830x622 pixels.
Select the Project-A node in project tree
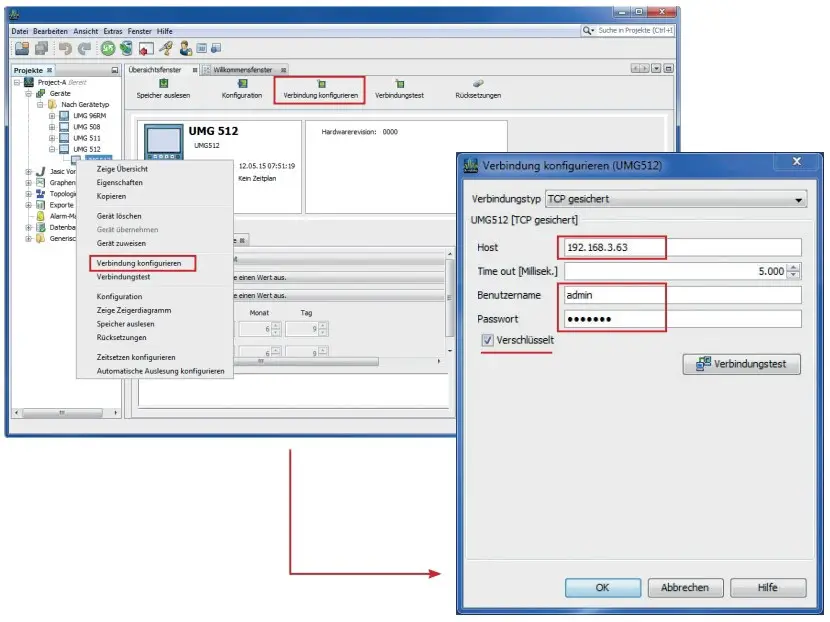pos(51,82)
